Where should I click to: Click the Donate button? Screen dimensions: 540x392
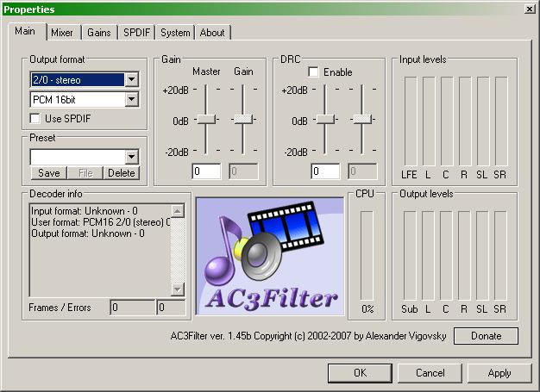pyautogui.click(x=486, y=336)
